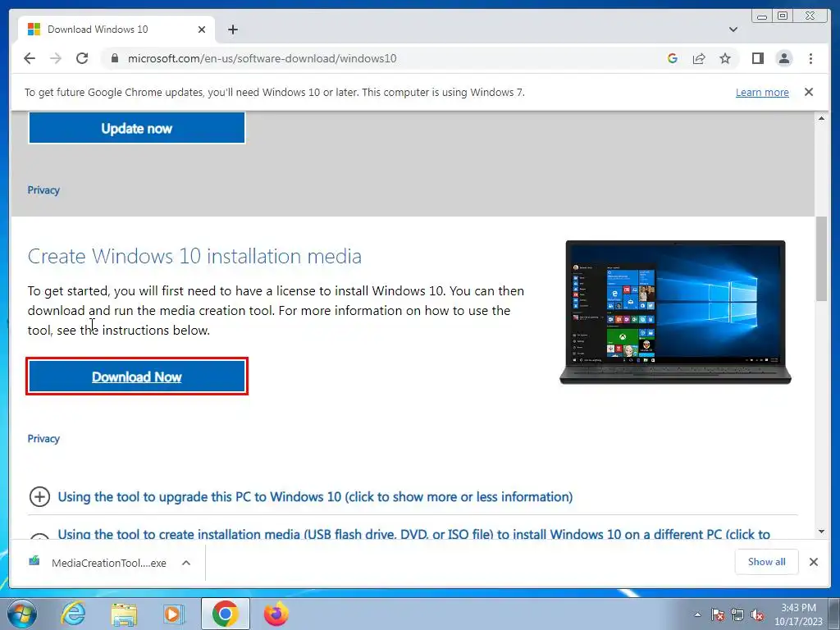
Task: Click the forward navigation arrow
Action: click(x=56, y=58)
